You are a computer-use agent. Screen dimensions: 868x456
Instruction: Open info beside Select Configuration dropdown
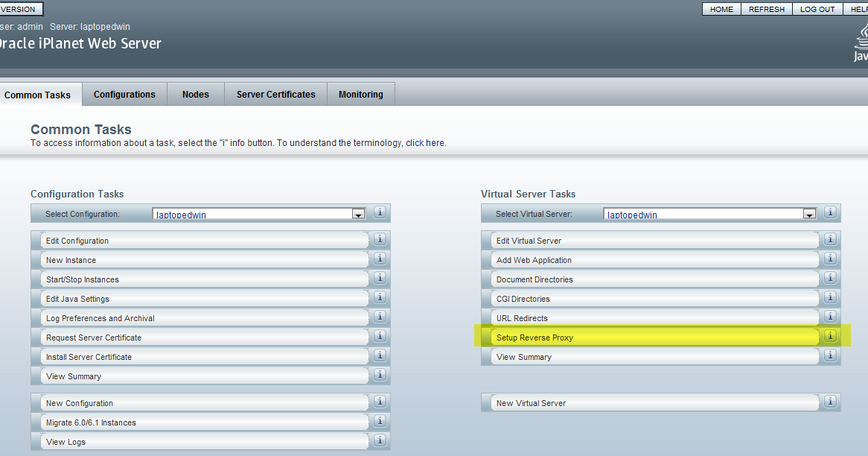[x=380, y=212]
